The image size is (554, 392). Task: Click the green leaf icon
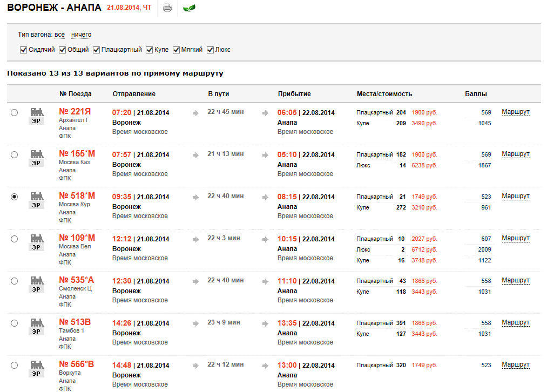(189, 8)
